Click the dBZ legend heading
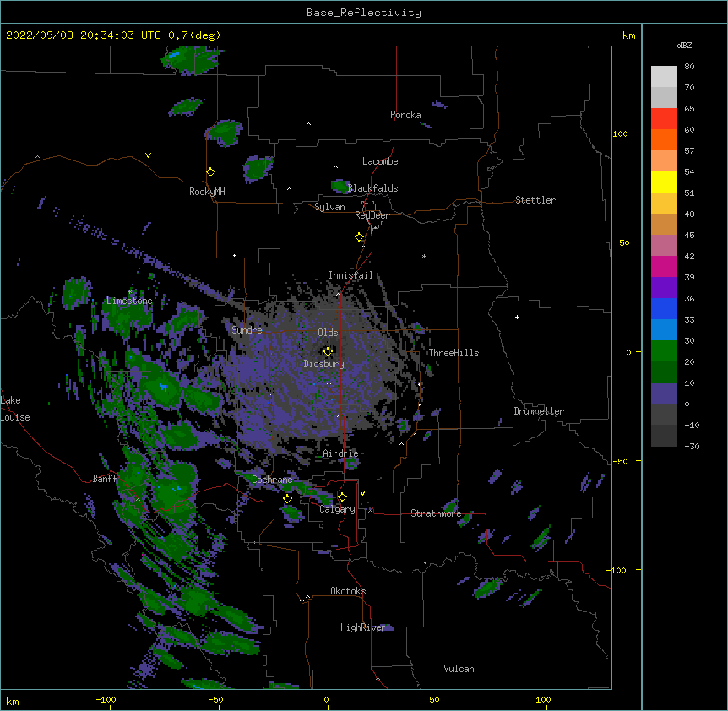728x711 pixels. click(x=684, y=46)
